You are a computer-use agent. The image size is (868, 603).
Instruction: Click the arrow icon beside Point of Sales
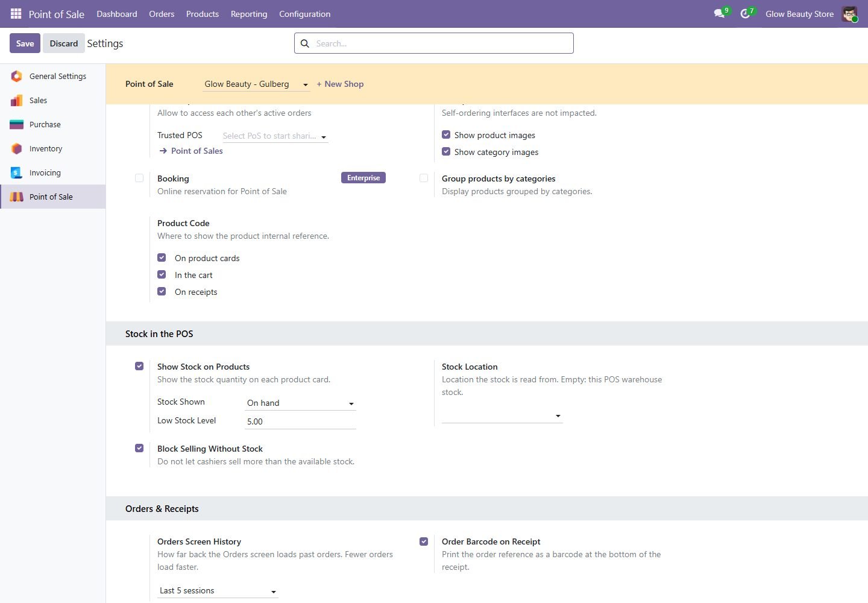[x=163, y=151]
